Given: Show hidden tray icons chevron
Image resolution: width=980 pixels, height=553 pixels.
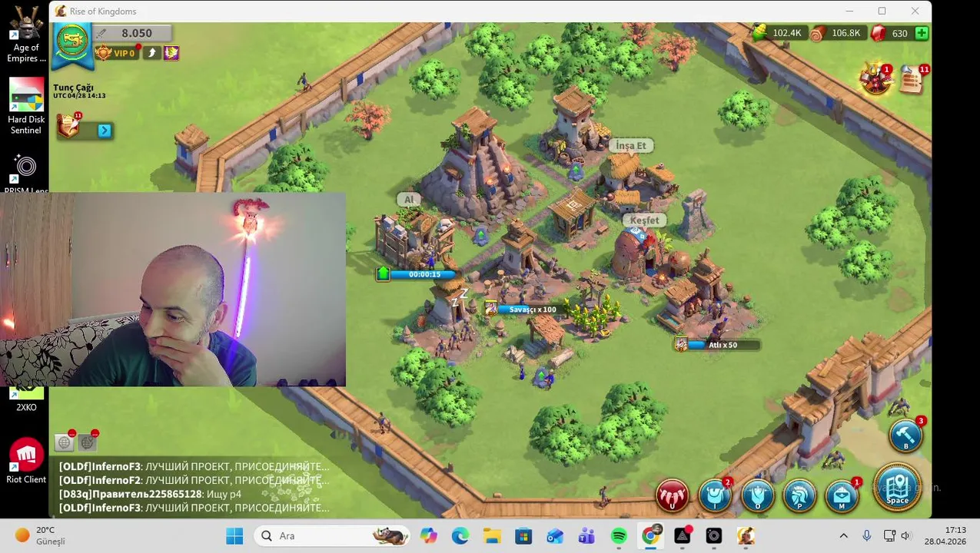Looking at the screenshot, I should coord(843,535).
